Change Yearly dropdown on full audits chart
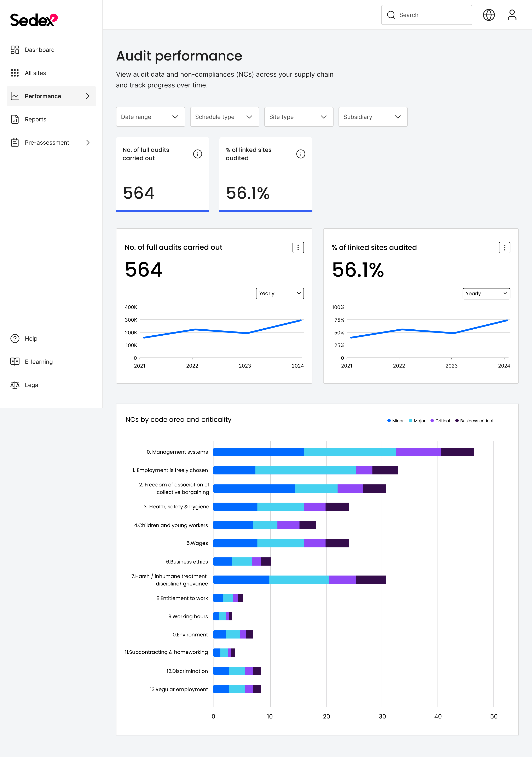 [x=279, y=293]
